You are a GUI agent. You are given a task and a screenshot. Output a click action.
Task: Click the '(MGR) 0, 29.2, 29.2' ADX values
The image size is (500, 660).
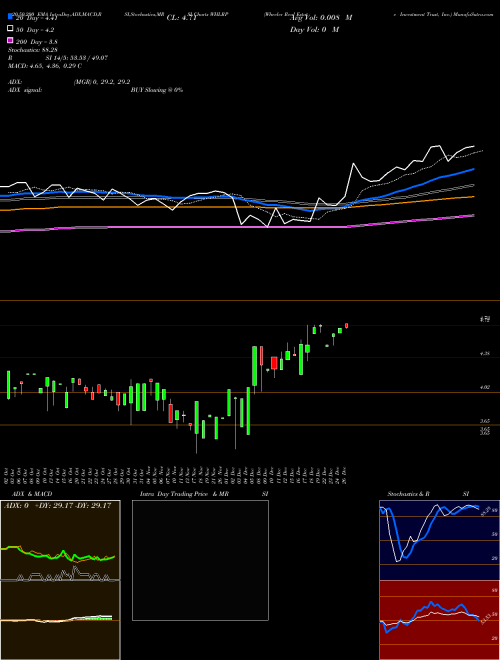[x=102, y=82]
